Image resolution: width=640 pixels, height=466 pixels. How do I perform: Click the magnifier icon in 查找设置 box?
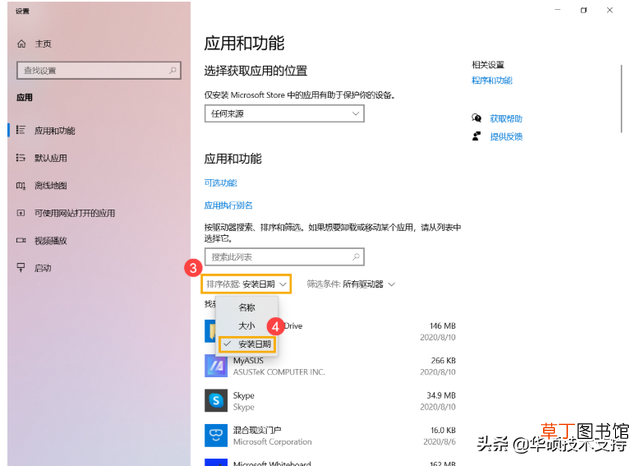173,70
